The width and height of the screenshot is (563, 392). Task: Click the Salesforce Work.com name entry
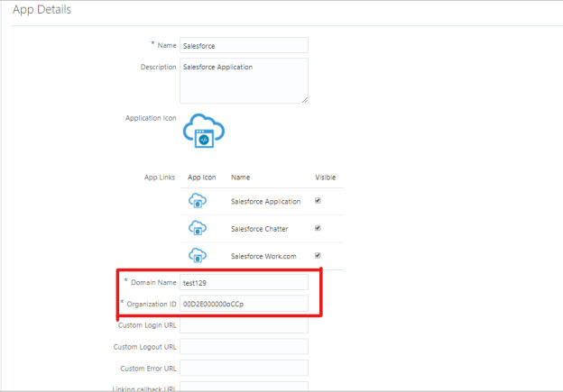click(263, 256)
